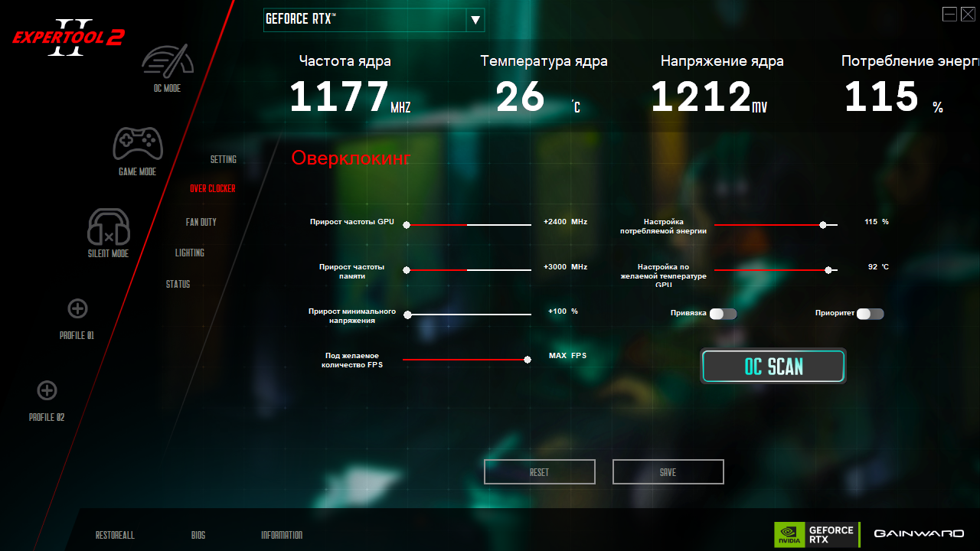Set the target FPS slider

coord(466,360)
